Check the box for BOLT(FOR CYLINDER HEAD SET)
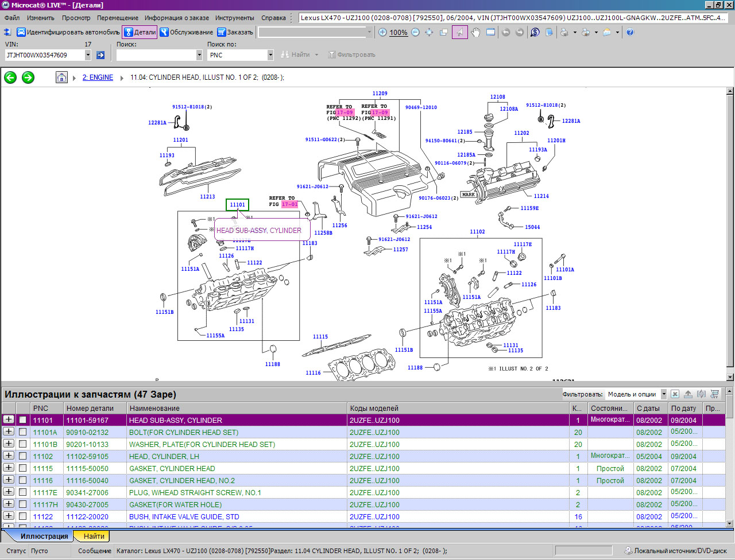The width and height of the screenshot is (735, 560). coord(23,432)
